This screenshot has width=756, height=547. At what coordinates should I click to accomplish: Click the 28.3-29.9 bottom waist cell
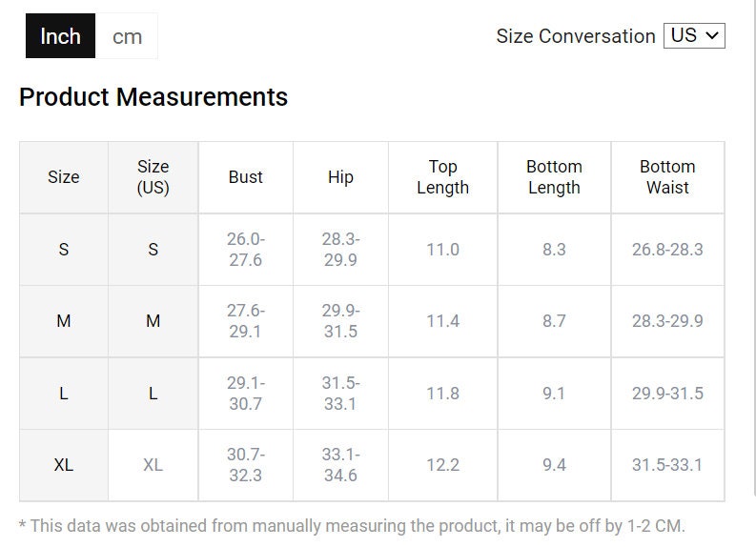point(667,321)
